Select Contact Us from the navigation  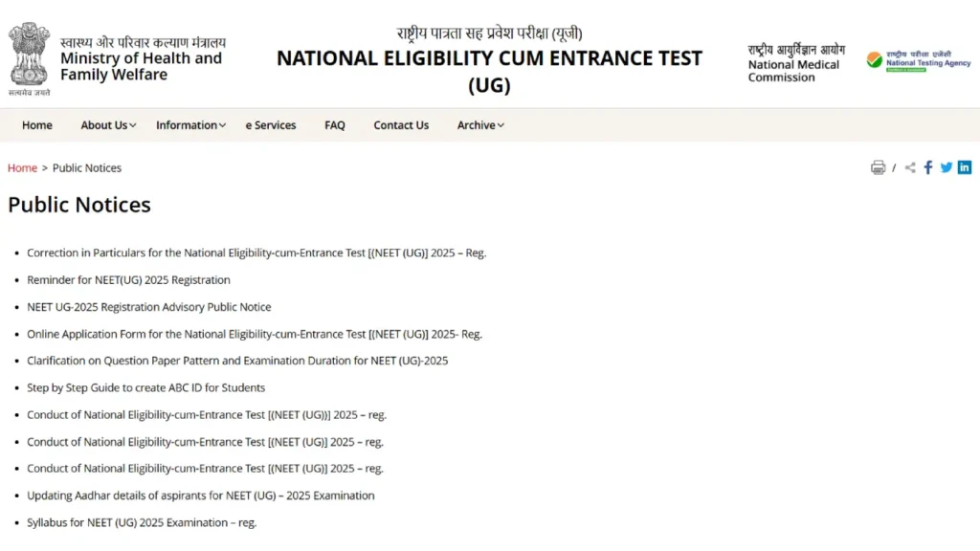coord(400,124)
